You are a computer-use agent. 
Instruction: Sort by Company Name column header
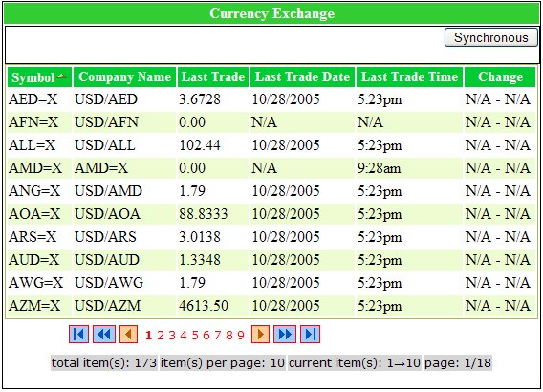(124, 76)
